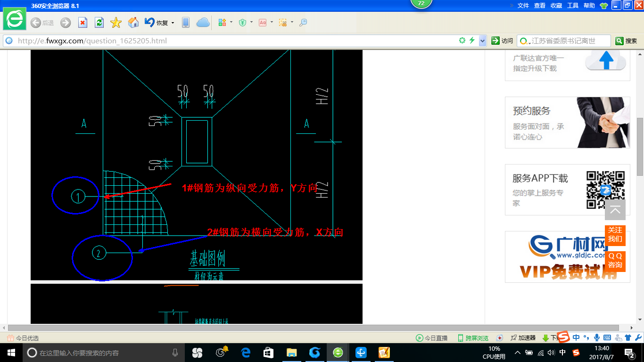Image resolution: width=644 pixels, height=362 pixels.
Task: Open the green shield payment icon
Action: click(243, 23)
